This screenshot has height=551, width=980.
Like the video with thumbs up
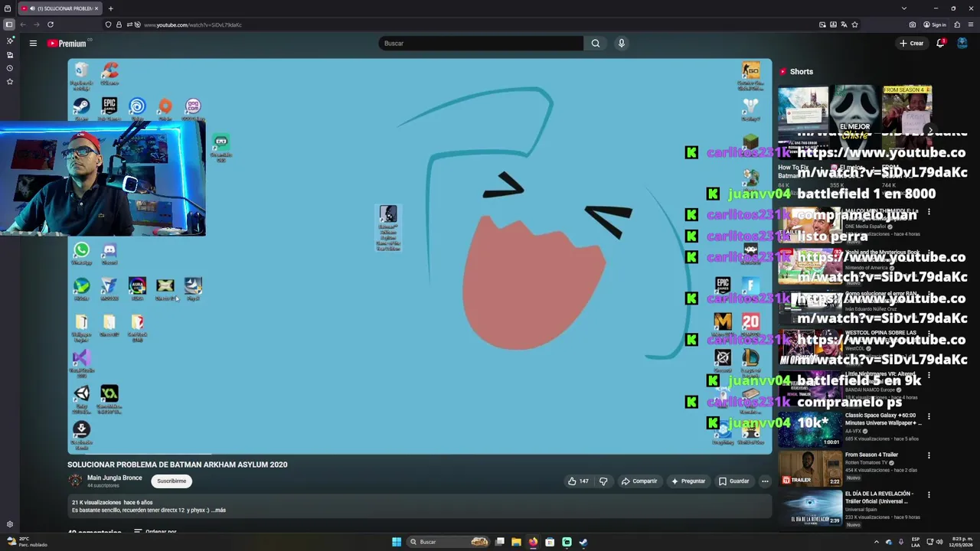[578, 481]
